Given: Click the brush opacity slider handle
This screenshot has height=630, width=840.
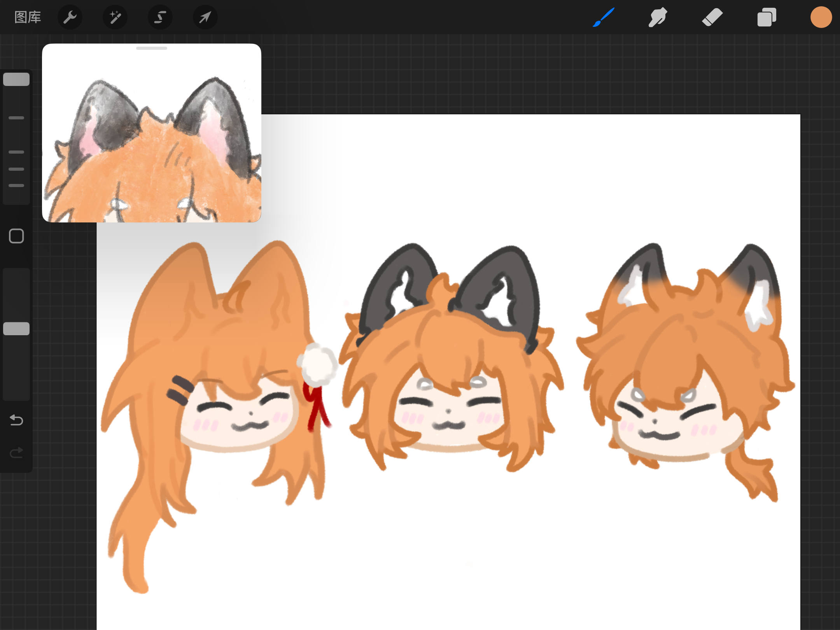Looking at the screenshot, I should 16,329.
